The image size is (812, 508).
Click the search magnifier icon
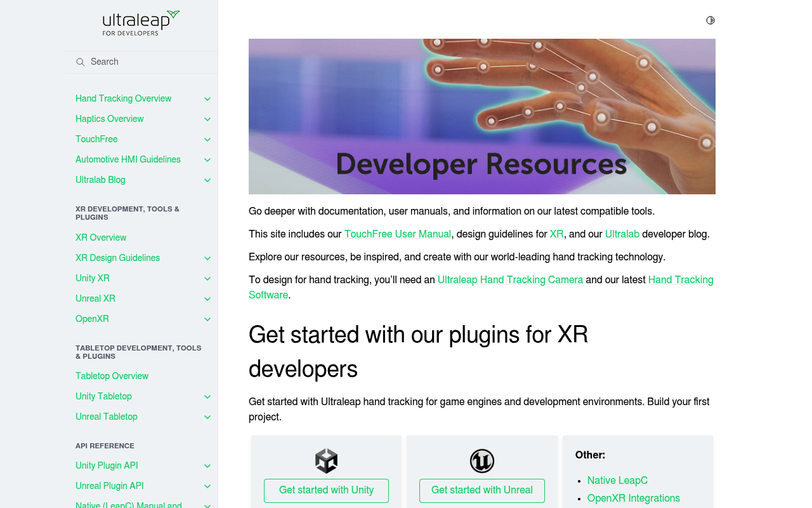[81, 62]
